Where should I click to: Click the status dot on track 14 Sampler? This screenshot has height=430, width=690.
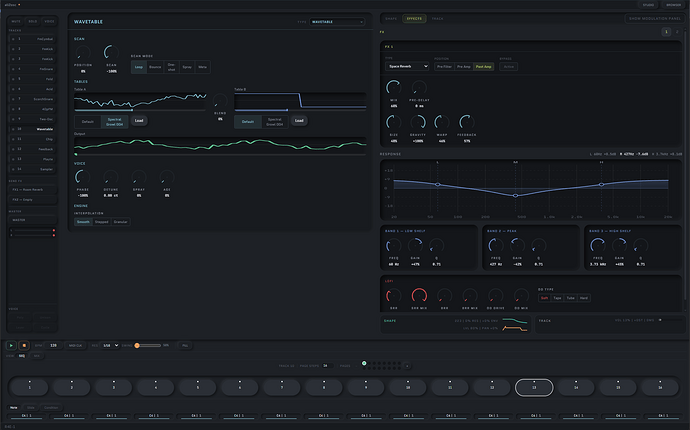pyautogui.click(x=13, y=169)
